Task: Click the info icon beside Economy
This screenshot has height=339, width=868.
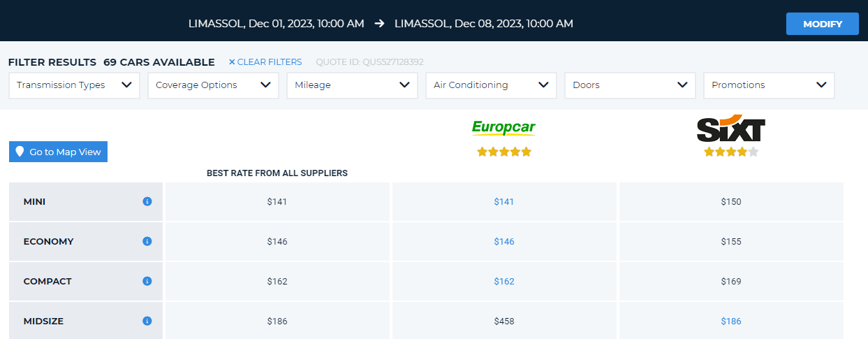Action: pyautogui.click(x=147, y=241)
